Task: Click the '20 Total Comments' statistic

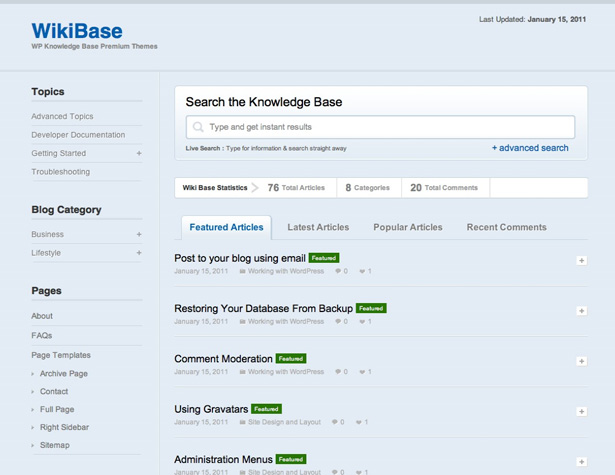Action: coord(444,188)
